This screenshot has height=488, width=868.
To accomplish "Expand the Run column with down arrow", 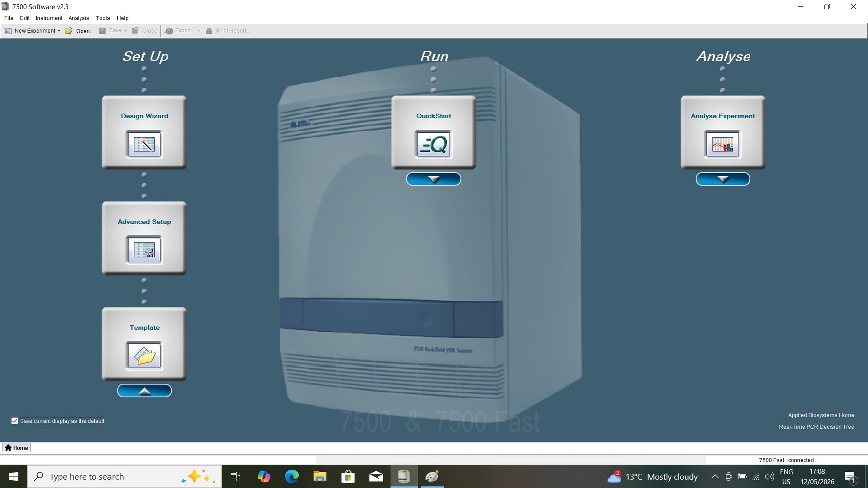I will tap(433, 179).
